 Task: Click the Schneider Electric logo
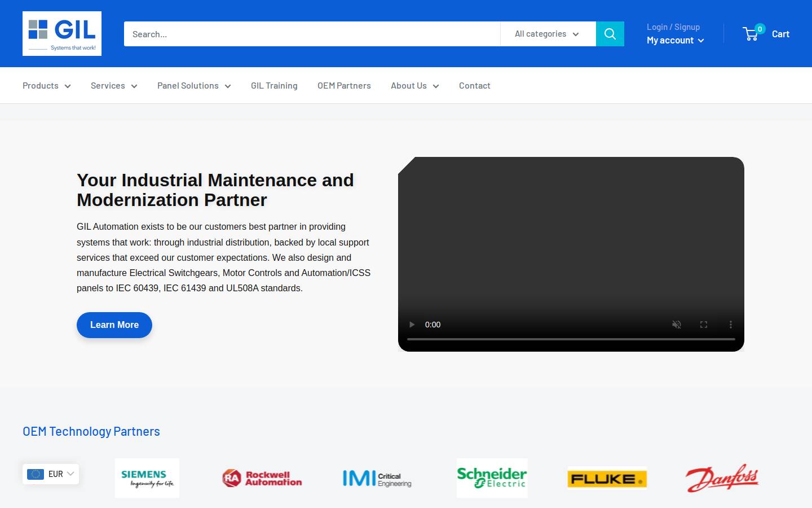click(x=492, y=478)
